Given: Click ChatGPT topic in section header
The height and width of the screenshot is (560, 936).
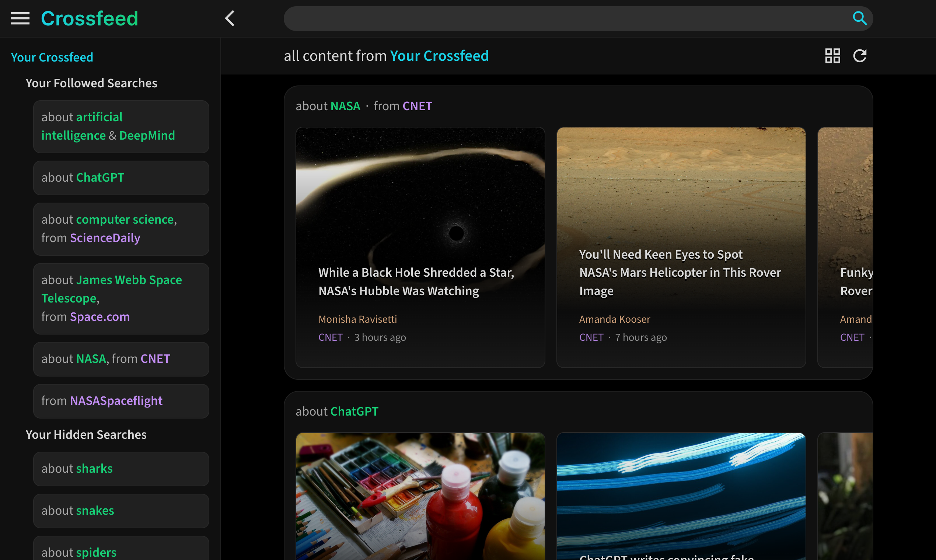Looking at the screenshot, I should pyautogui.click(x=354, y=411).
